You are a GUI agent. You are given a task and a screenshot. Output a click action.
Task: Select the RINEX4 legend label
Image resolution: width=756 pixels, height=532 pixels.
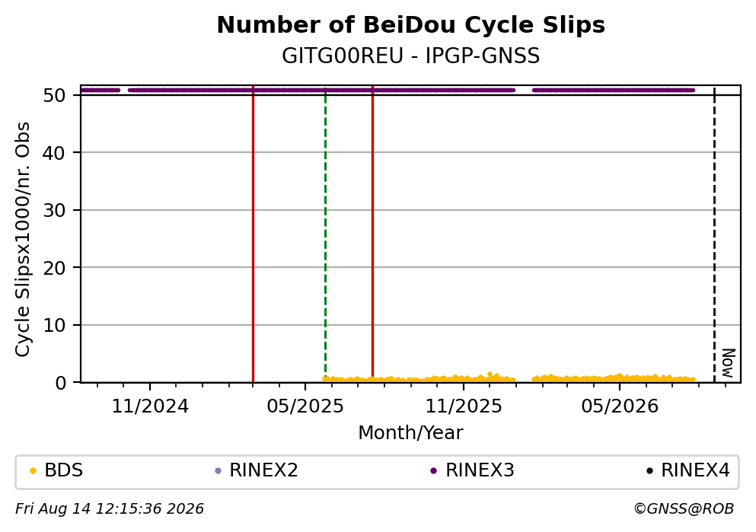click(x=695, y=470)
